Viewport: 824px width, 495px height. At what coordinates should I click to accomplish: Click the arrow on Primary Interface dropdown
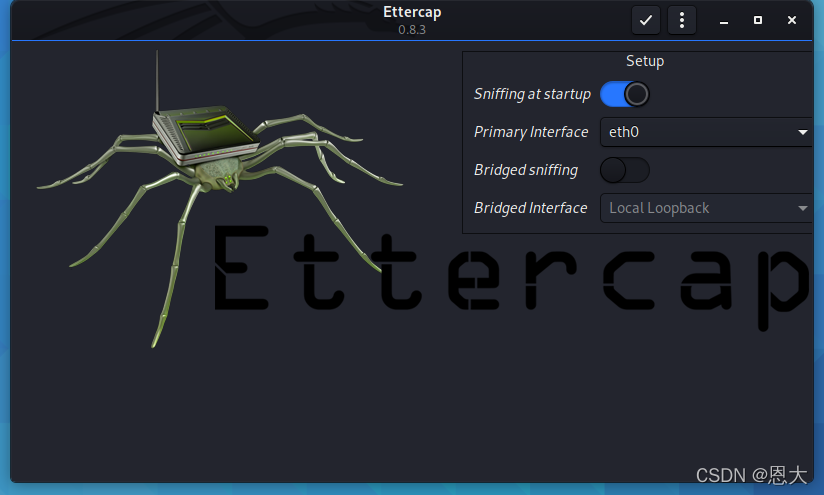pos(803,132)
